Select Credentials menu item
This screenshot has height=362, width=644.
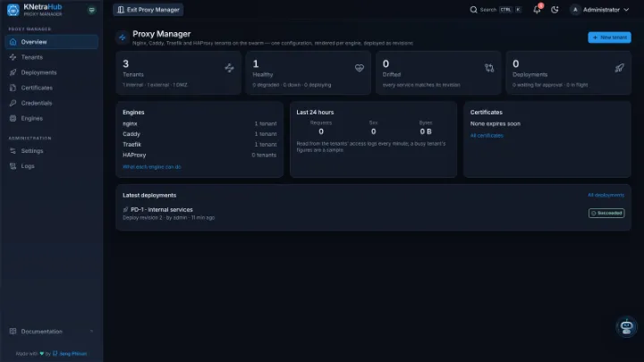point(52,103)
